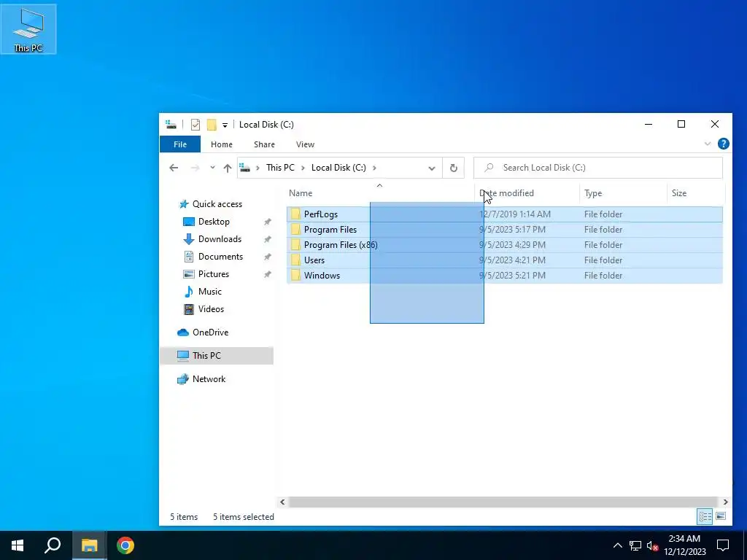Screen dimensions: 747x560
Task: Switch to Details view icon in status bar
Action: coord(705,517)
